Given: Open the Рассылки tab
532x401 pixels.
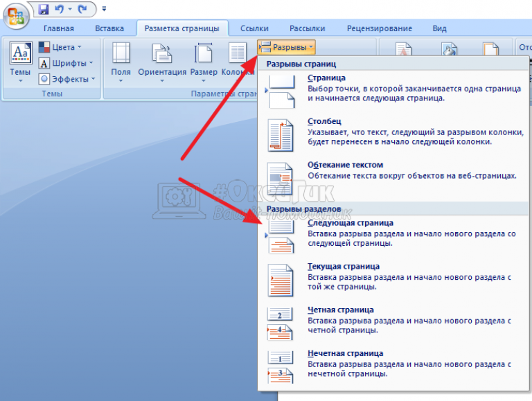Looking at the screenshot, I should 307,28.
